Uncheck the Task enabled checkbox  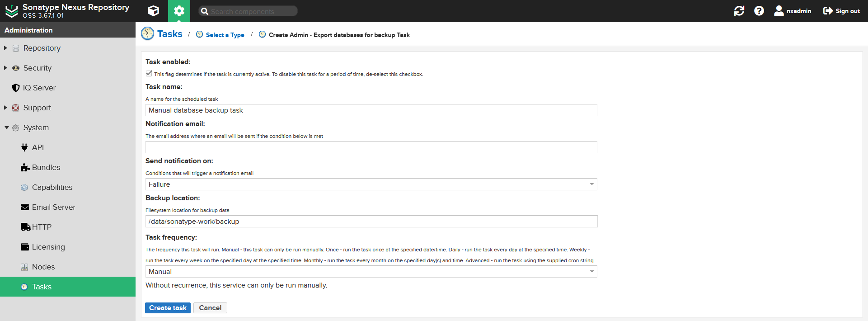(x=149, y=73)
